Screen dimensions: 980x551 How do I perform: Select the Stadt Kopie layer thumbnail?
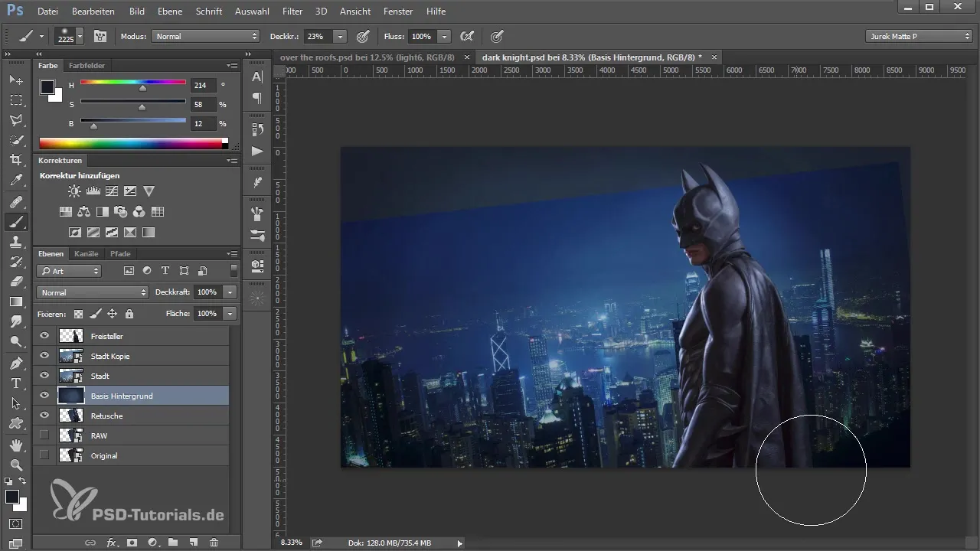(x=71, y=356)
